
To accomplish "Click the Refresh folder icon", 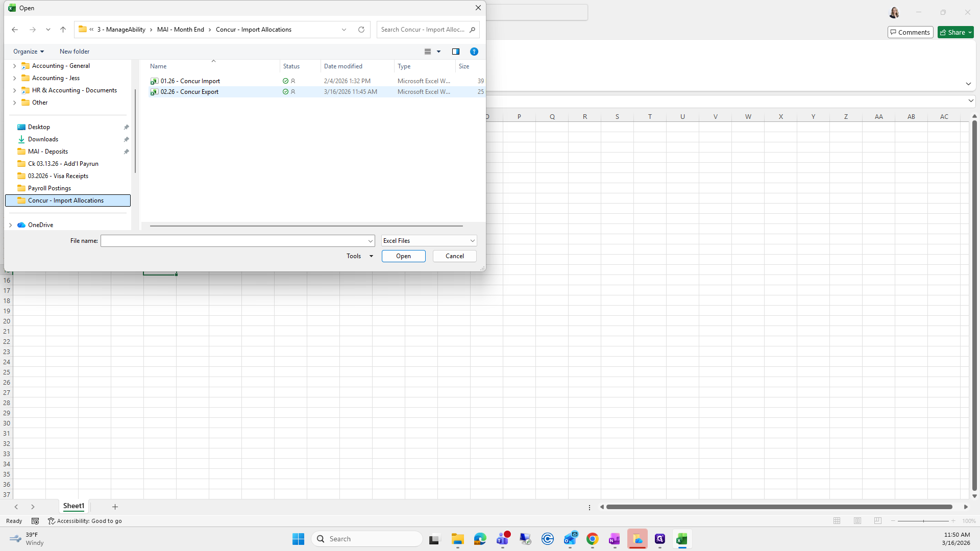I will coord(361,30).
